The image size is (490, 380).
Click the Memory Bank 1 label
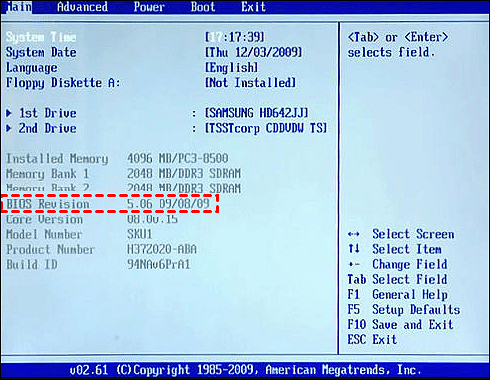48,174
